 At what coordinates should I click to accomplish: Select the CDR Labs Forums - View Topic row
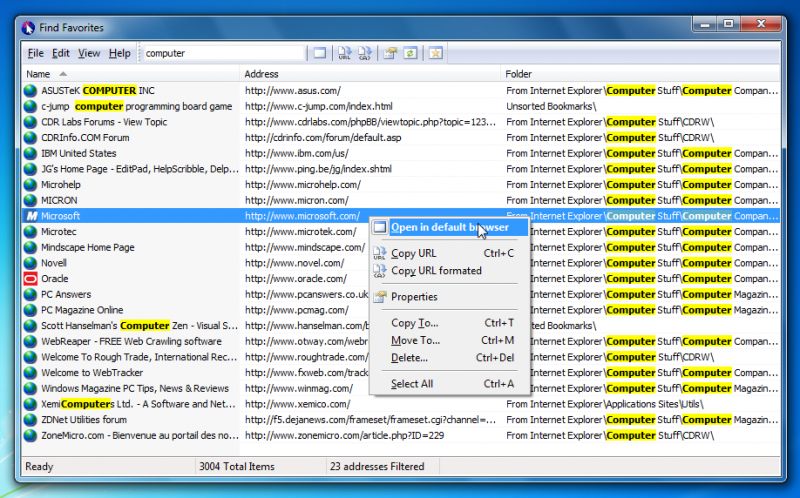[401, 122]
